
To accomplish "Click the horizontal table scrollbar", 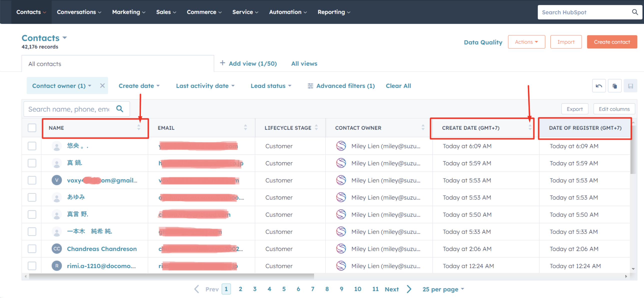I will pyautogui.click(x=171, y=276).
